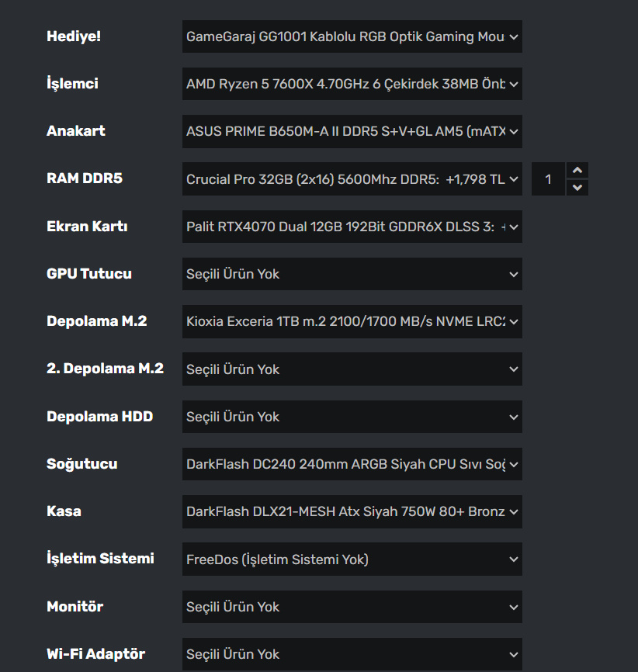
Task: Click the chevron arrow on Kasa dropdown
Action: point(513,511)
